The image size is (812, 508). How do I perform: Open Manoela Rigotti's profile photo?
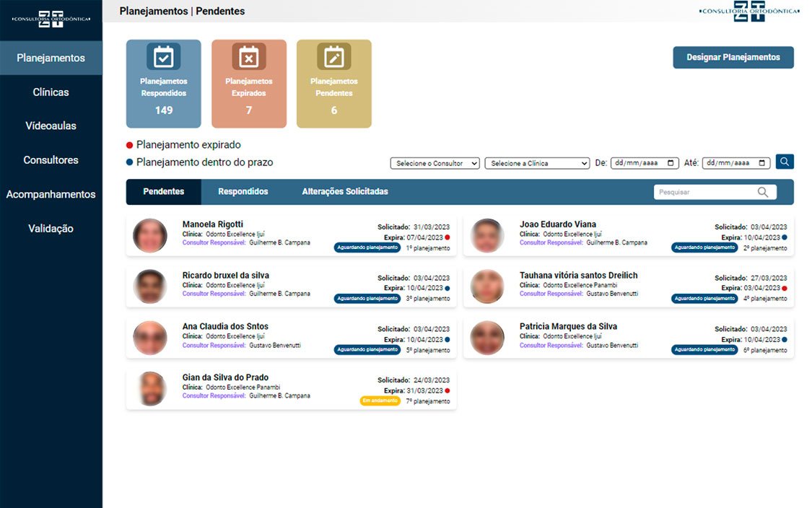coord(150,235)
